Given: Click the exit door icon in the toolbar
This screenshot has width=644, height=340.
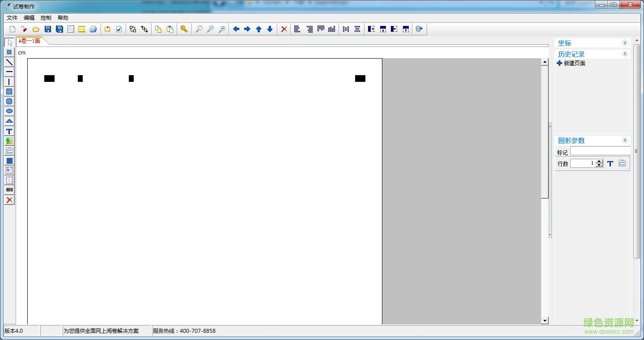Looking at the screenshot, I should pyautogui.click(x=419, y=29).
